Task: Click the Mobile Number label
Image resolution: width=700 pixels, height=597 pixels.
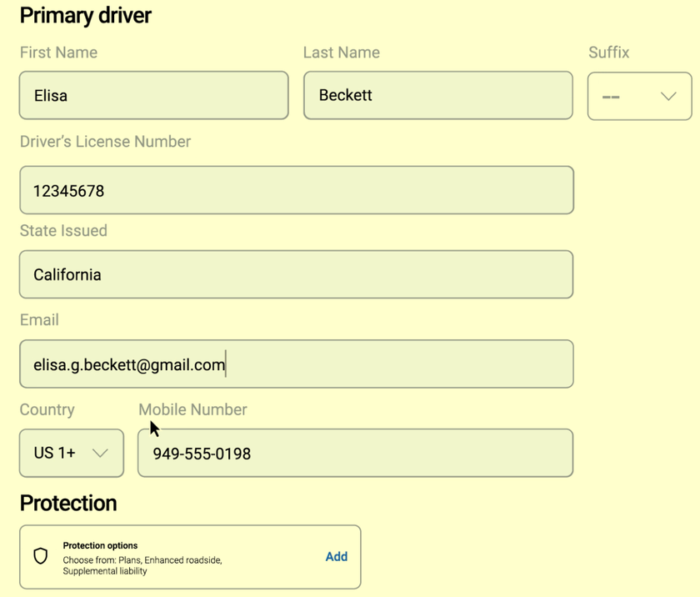Action: point(192,409)
